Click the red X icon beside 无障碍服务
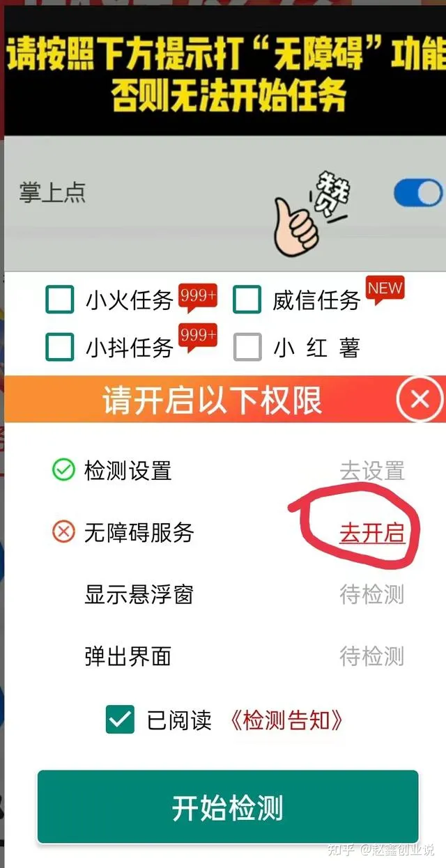446x868 pixels. [x=63, y=533]
